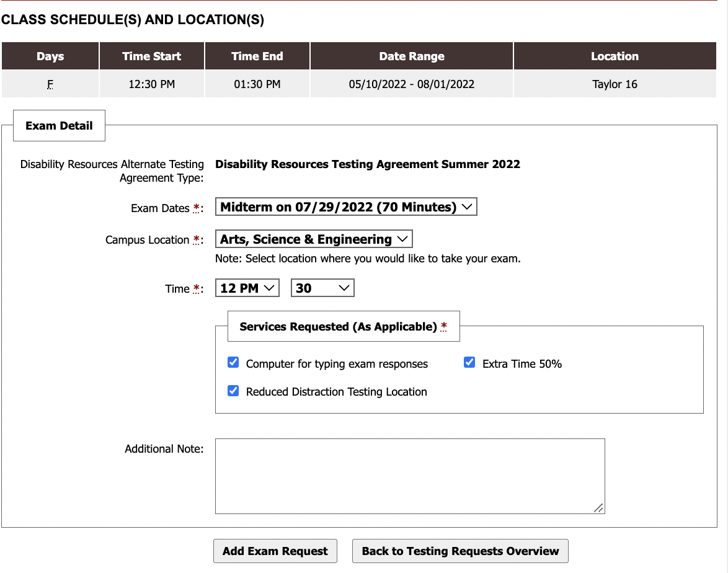The width and height of the screenshot is (728, 573).
Task: Uncheck Reduced Distraction Testing Location
Action: 233,391
